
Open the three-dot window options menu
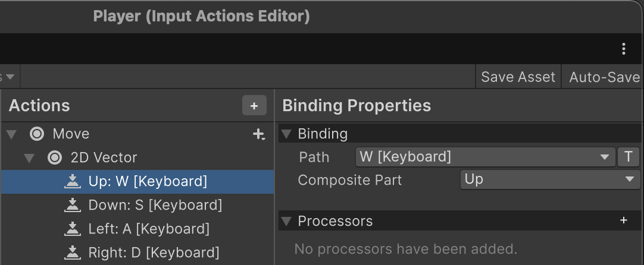[x=623, y=49]
